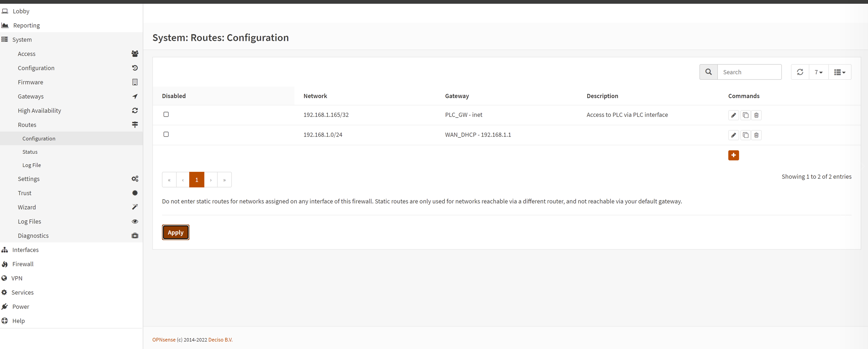Open the OPNsense footer link

(x=164, y=339)
